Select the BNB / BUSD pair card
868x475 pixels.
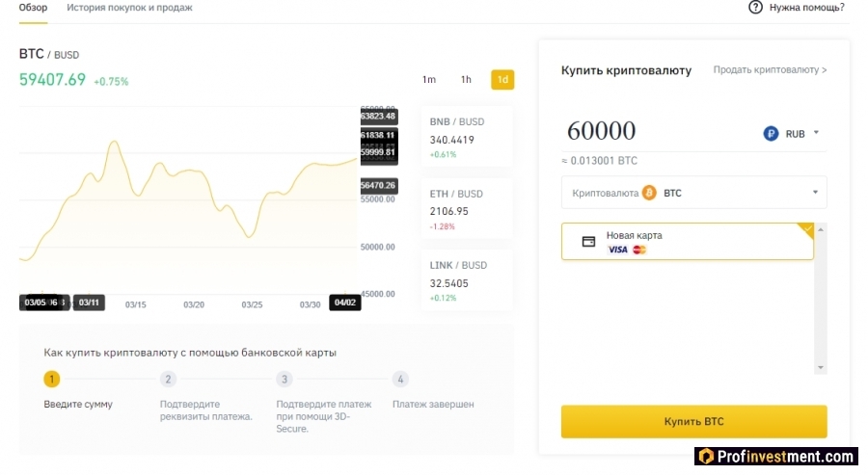[x=467, y=138]
